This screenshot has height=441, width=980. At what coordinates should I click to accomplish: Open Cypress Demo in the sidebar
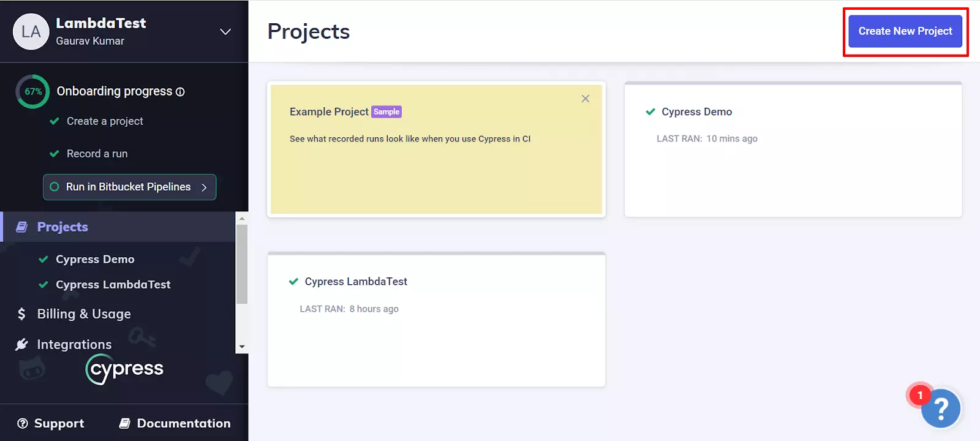pyautogui.click(x=95, y=260)
